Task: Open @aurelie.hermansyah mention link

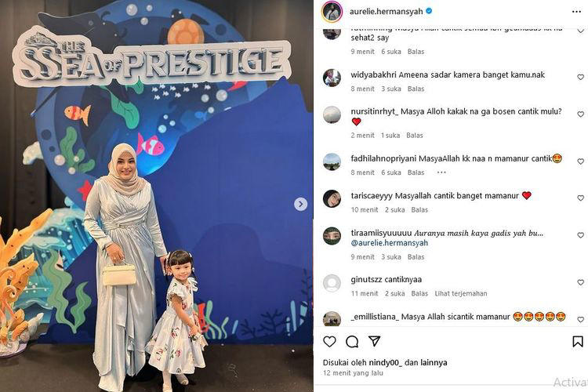Action: click(389, 243)
